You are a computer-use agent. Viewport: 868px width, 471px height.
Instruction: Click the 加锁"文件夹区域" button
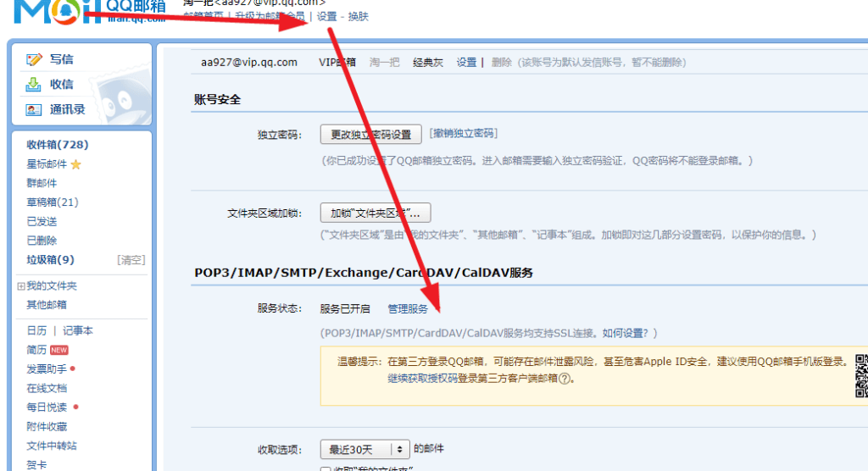tap(376, 213)
